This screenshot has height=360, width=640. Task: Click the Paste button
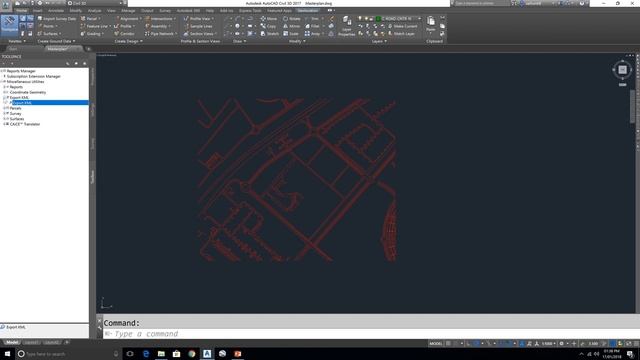pyautogui.click(x=431, y=24)
